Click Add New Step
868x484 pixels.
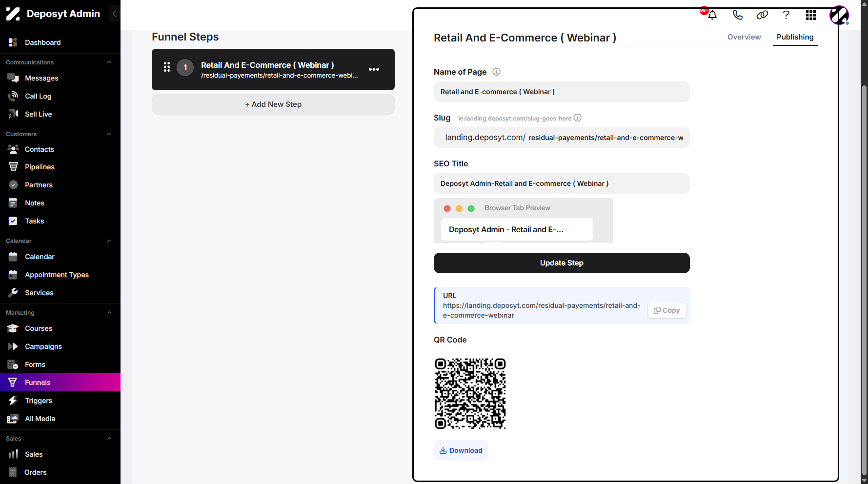click(273, 104)
